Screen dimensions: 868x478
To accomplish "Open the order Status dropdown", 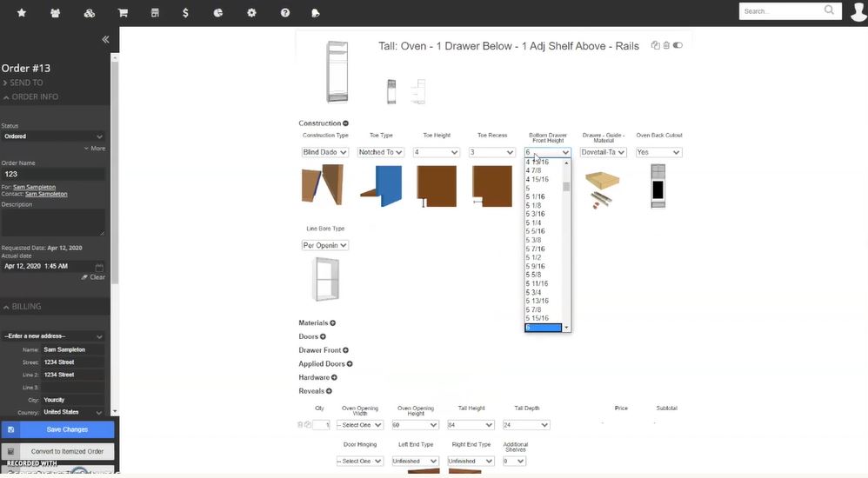I will tap(53, 136).
